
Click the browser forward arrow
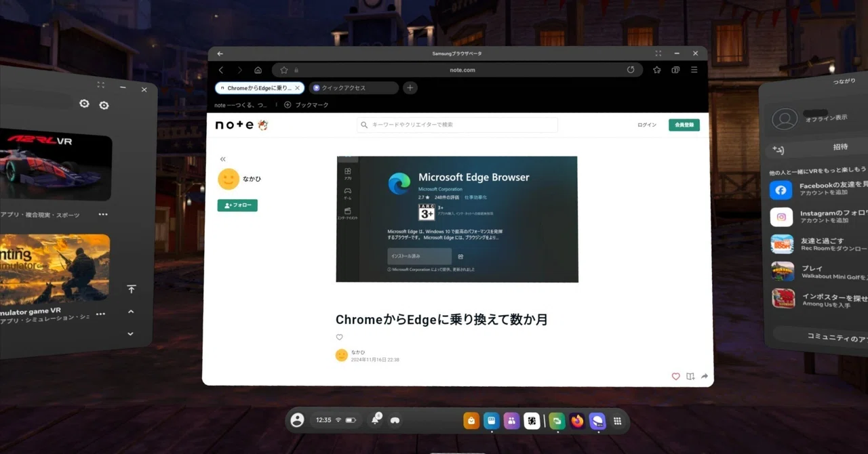tap(239, 70)
